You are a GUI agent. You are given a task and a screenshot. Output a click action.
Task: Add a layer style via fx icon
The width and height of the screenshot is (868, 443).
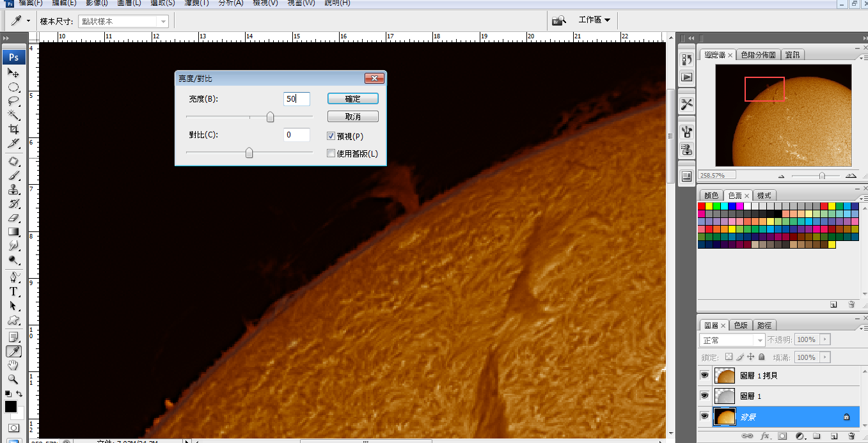click(x=765, y=436)
